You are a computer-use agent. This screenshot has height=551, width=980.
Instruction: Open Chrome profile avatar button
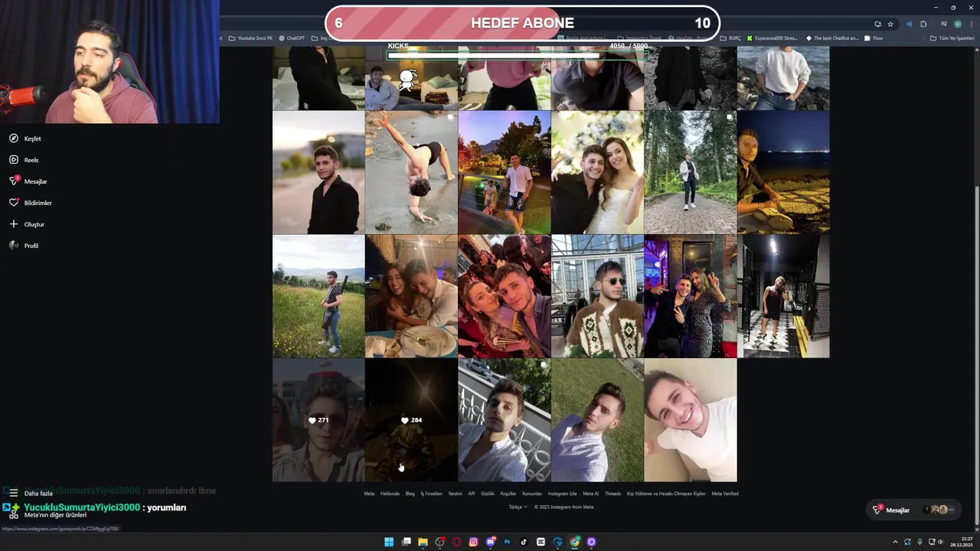957,24
